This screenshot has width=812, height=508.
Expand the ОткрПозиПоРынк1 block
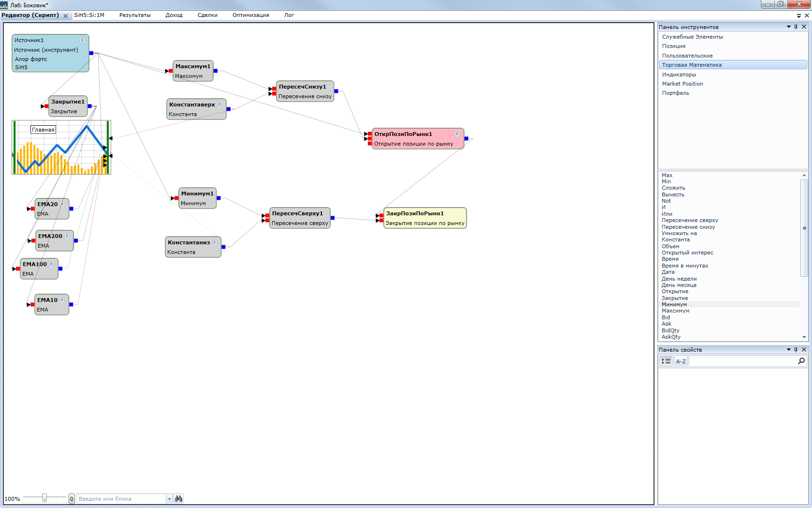tap(457, 134)
